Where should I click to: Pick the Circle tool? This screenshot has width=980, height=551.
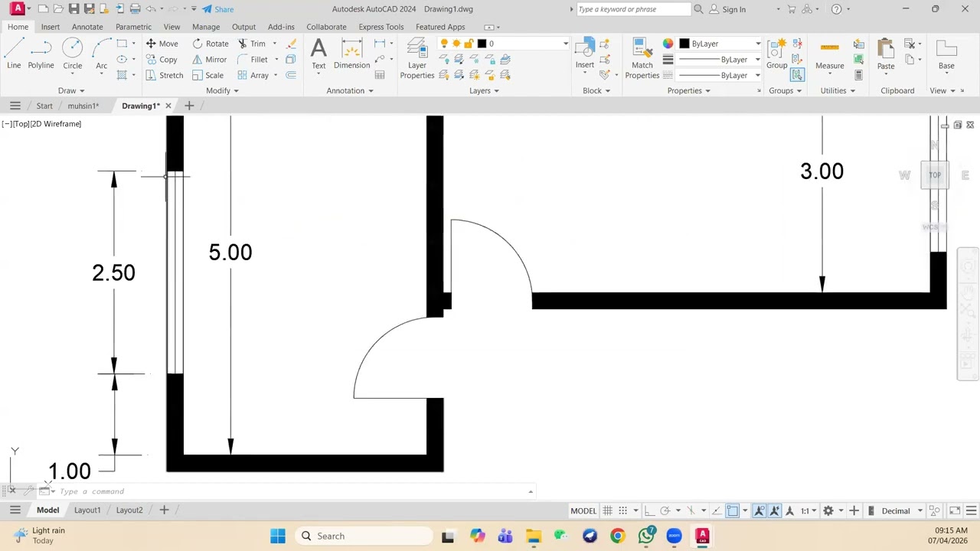click(x=73, y=55)
